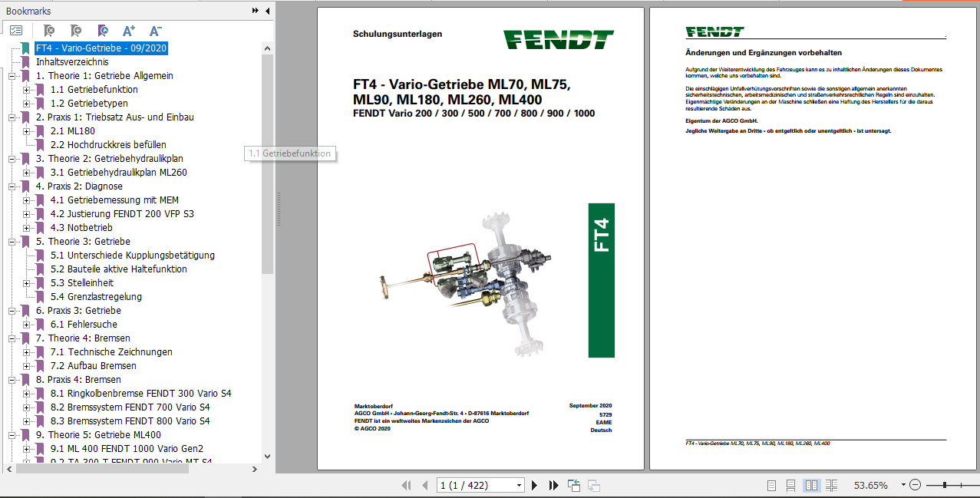Click the bookmark panel vertical scrollbar thumb
This screenshot has height=498, width=980.
coord(268,163)
